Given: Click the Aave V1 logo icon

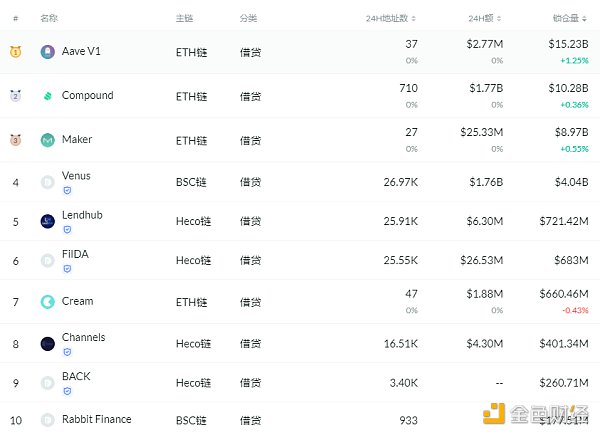Looking at the screenshot, I should coord(47,52).
